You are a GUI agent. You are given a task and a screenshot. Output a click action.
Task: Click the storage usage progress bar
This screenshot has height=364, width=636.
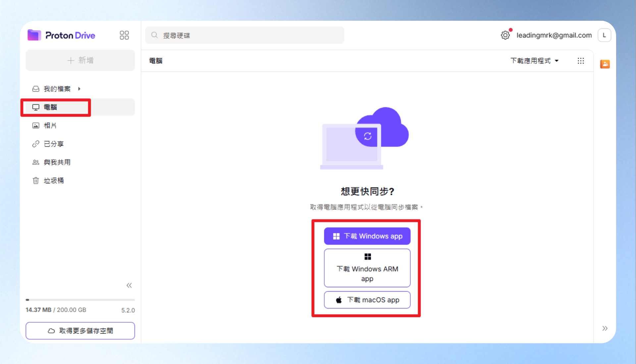(x=80, y=300)
